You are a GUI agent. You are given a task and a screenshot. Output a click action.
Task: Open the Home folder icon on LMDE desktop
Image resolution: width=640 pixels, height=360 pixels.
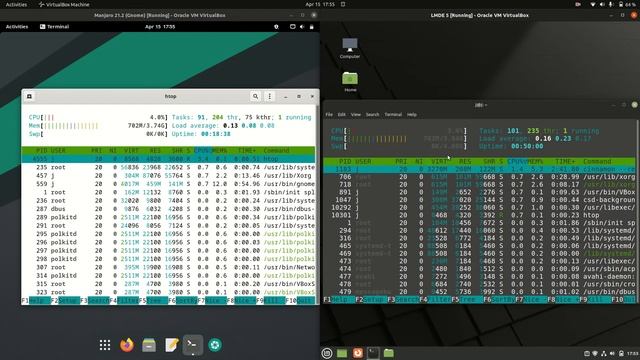[x=350, y=82]
